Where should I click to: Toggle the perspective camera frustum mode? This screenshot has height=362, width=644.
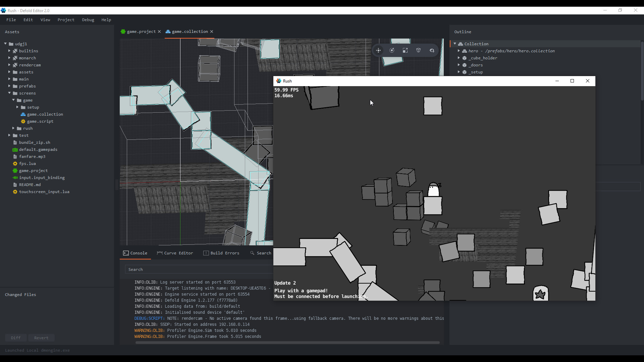[x=418, y=50]
